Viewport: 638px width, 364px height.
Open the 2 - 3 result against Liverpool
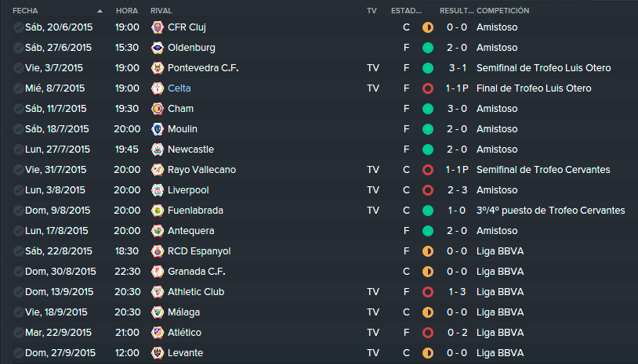[x=457, y=189]
